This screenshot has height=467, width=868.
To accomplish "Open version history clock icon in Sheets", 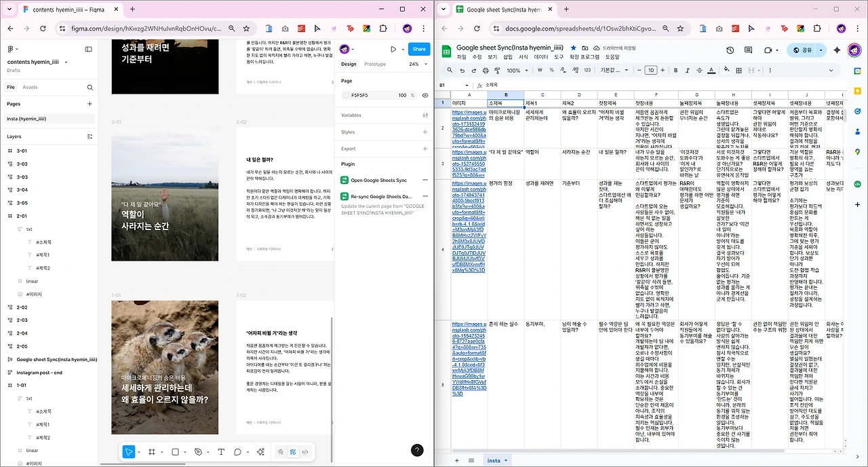I will (x=730, y=50).
